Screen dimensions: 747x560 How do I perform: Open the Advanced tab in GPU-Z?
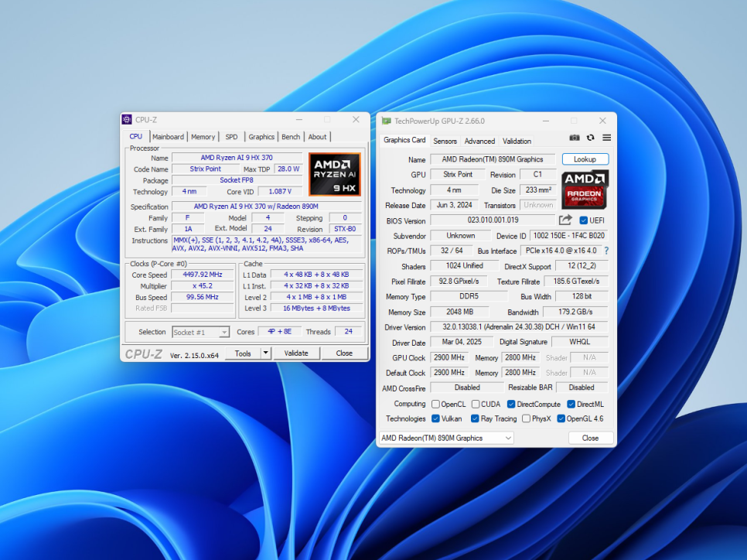coord(479,141)
